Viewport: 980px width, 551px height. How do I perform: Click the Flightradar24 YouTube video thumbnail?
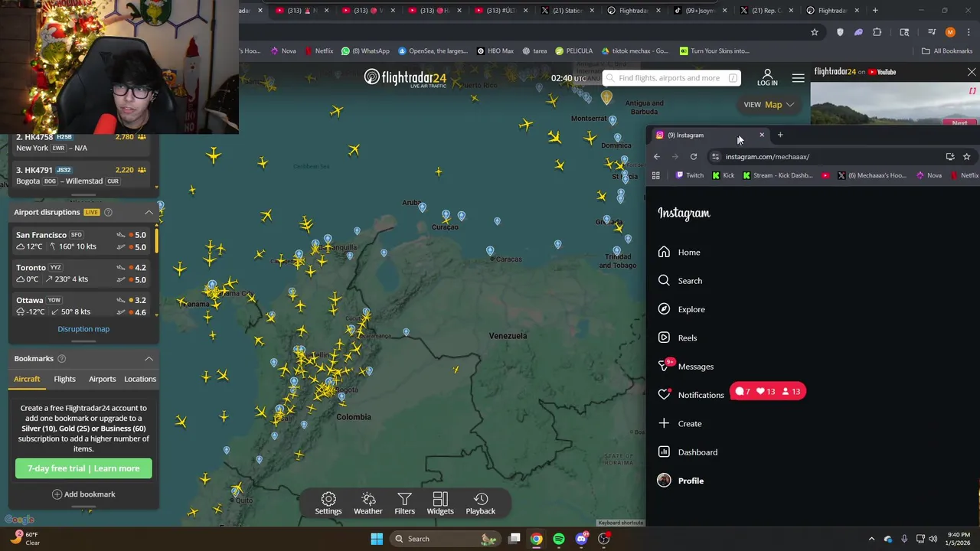click(895, 103)
